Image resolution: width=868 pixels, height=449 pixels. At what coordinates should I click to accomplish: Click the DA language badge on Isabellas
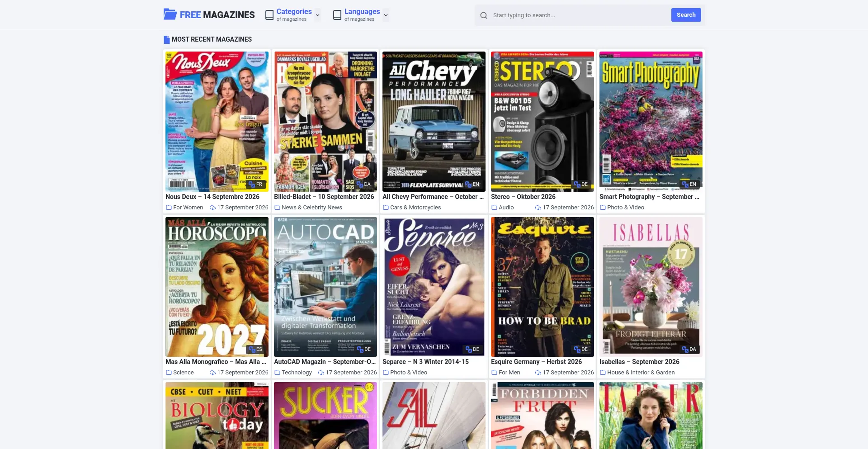[690, 349]
